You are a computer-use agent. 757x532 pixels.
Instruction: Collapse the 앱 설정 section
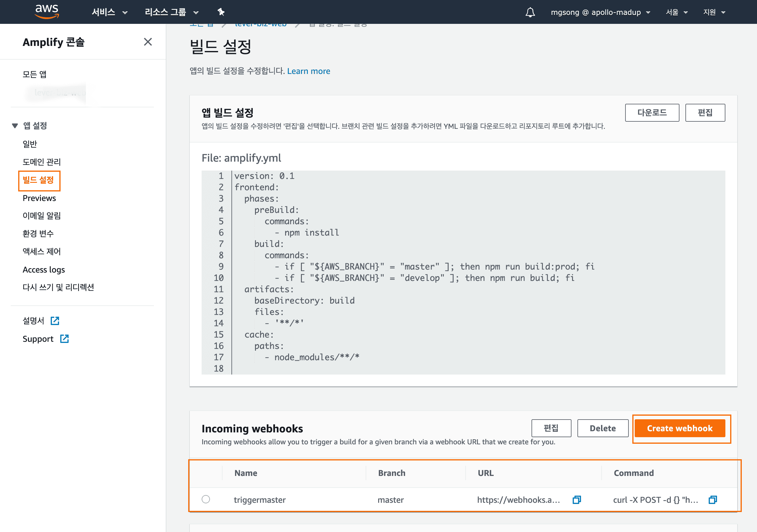15,126
